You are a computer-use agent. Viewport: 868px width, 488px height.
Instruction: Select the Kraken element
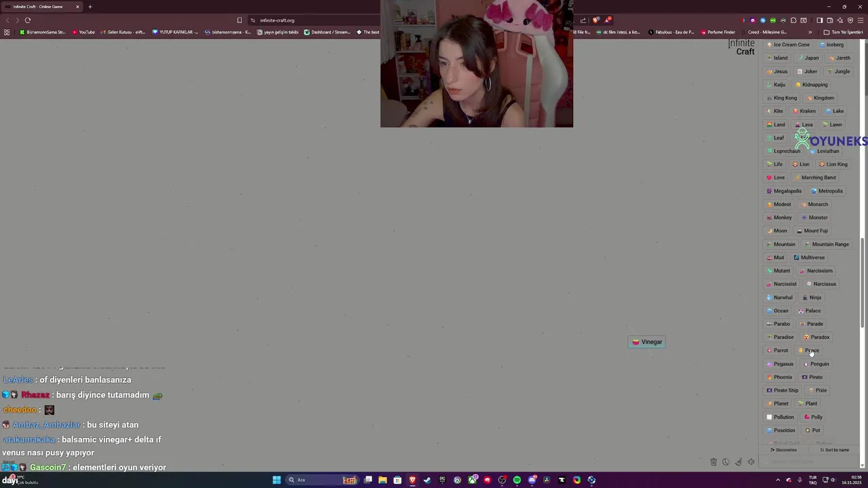coord(804,111)
